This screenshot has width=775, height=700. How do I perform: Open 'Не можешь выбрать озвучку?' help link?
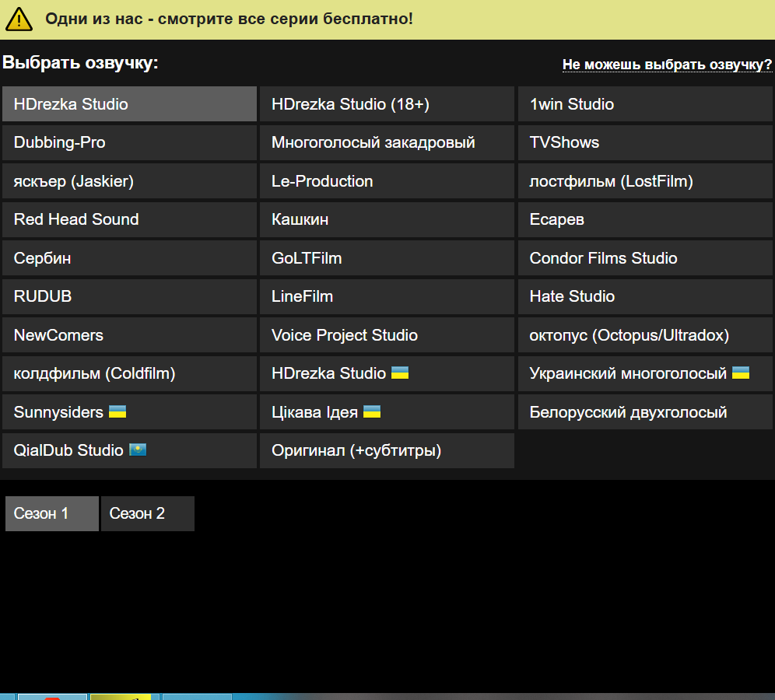click(667, 65)
